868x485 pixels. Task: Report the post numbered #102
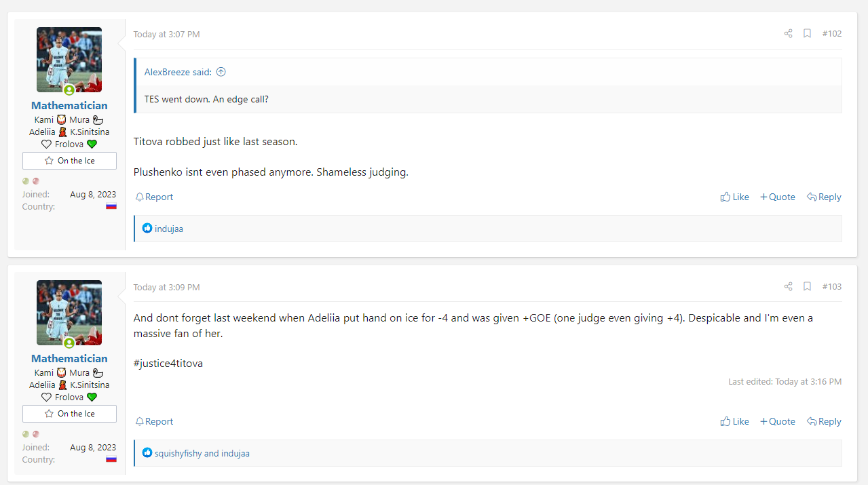[x=154, y=197]
